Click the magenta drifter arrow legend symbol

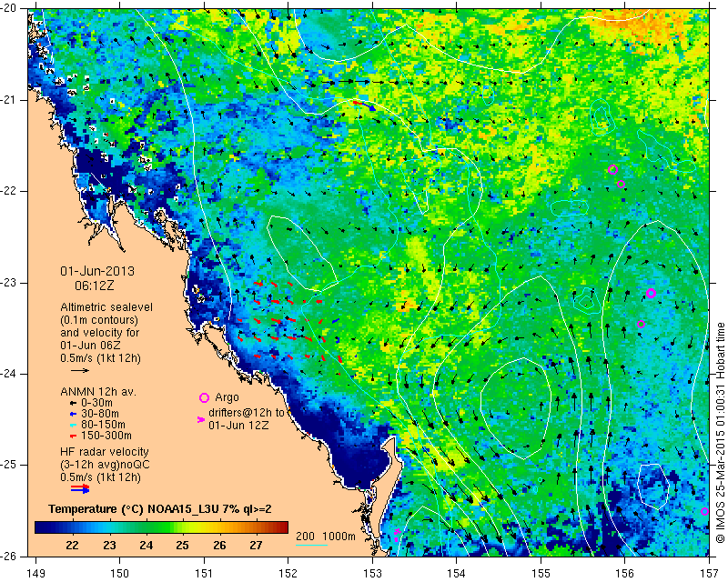(201, 419)
